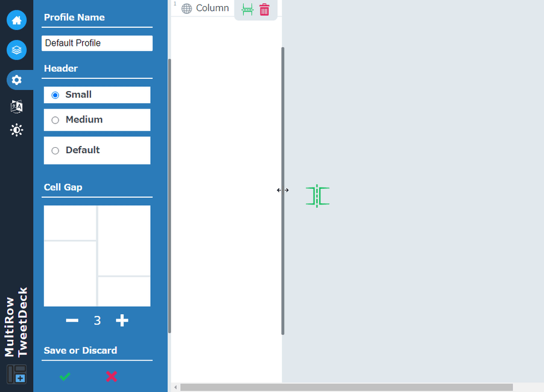Click the globe icon beside Column
Viewport: 544px width, 392px height.
coord(186,8)
